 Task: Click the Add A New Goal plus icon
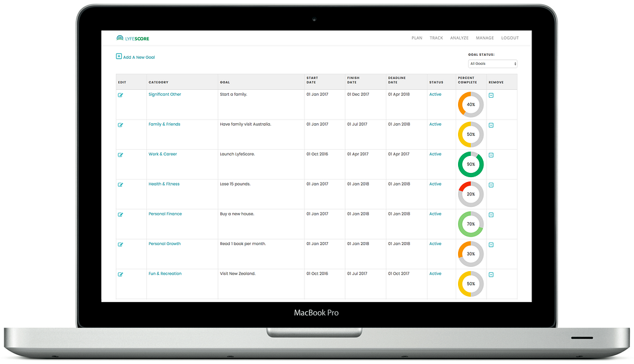119,56
